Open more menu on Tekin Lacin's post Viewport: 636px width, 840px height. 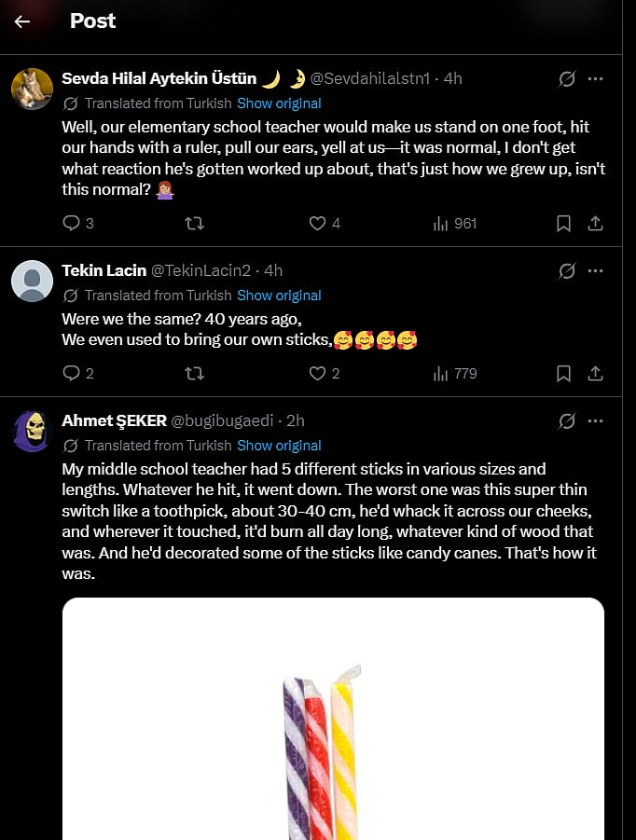tap(596, 270)
